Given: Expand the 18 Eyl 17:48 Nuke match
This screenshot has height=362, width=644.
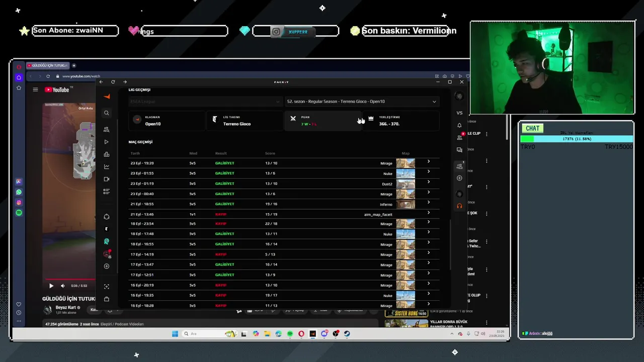Looking at the screenshot, I should (x=428, y=232).
